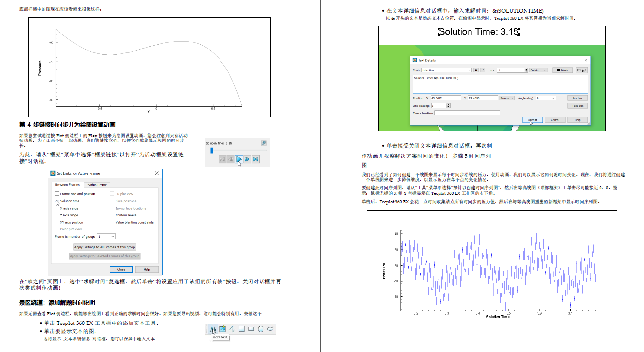Click the Line spacing value field
Screen dimensions: 644x352
(x=439, y=105)
